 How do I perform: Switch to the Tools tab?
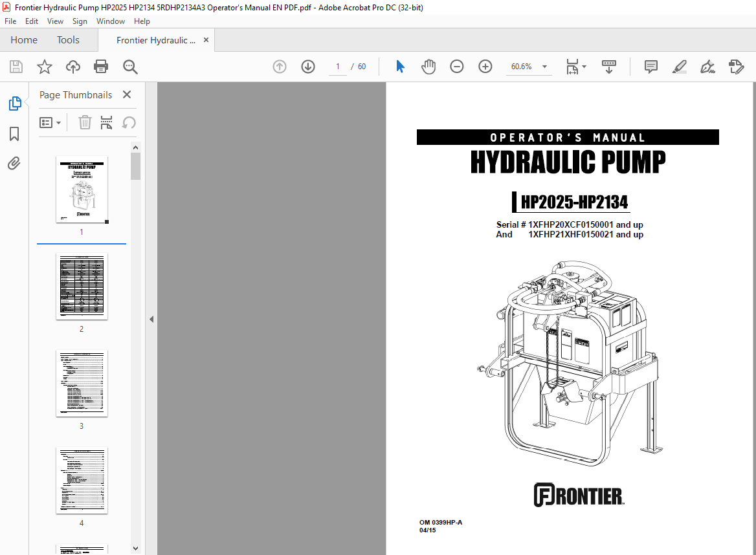pyautogui.click(x=68, y=39)
